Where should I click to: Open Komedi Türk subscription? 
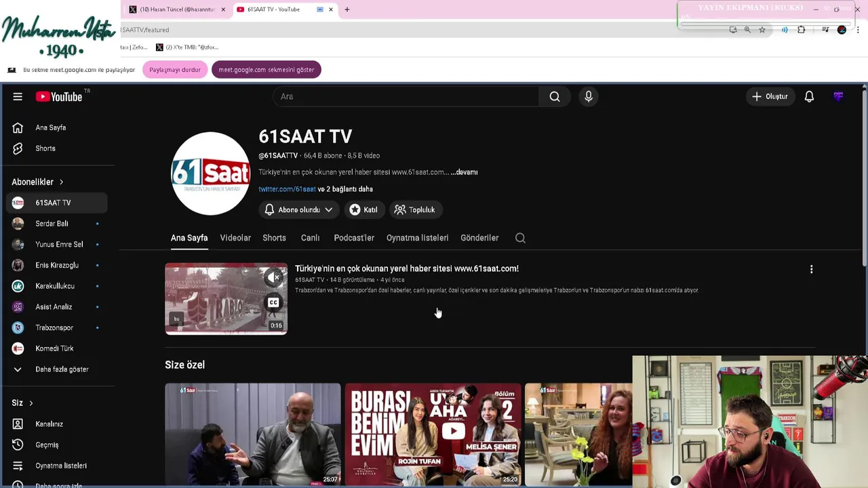(x=57, y=348)
